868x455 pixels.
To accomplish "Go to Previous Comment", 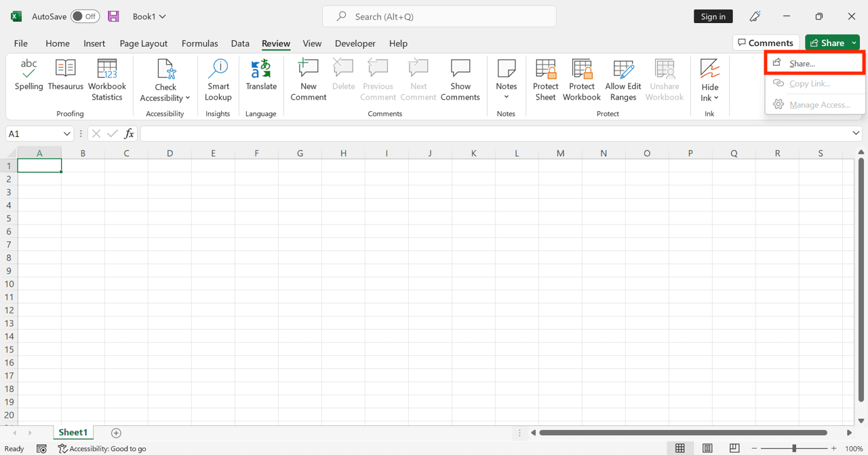I will click(378, 80).
